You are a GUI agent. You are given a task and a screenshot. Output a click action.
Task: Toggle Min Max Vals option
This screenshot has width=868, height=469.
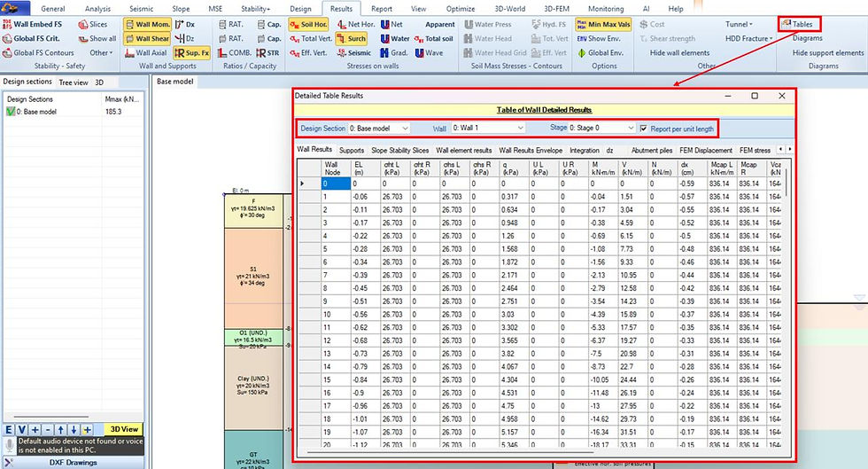(x=603, y=25)
